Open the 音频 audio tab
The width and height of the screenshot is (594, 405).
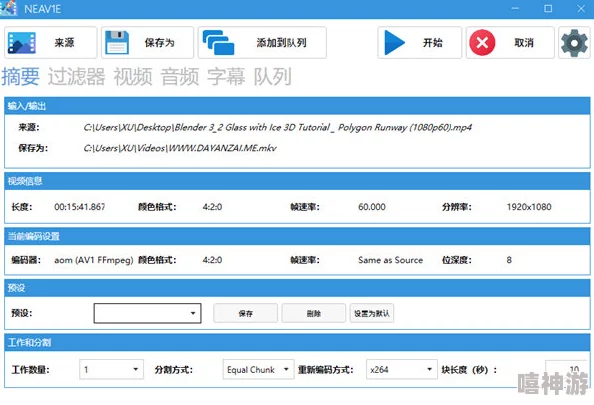180,77
